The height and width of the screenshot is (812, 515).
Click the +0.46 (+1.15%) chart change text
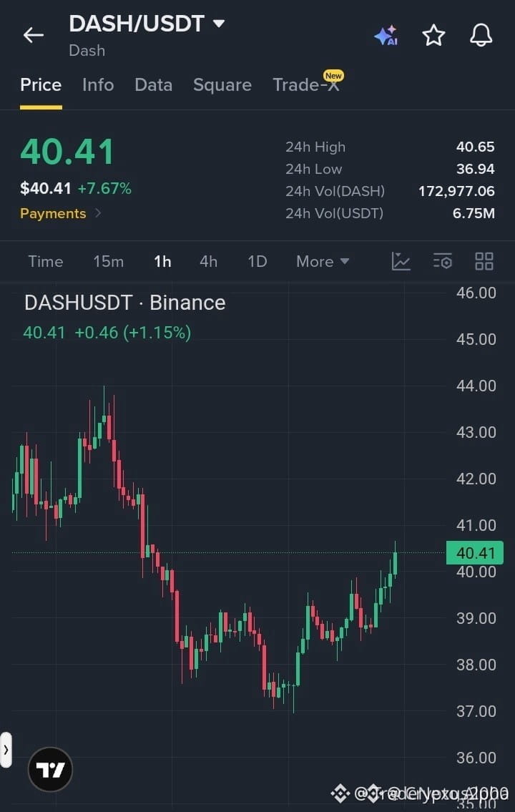click(x=133, y=333)
